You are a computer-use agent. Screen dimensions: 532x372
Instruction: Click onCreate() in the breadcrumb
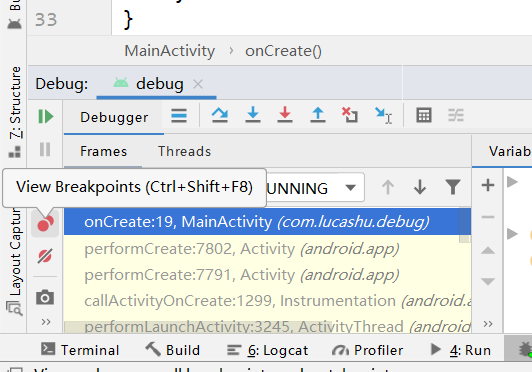tap(284, 51)
